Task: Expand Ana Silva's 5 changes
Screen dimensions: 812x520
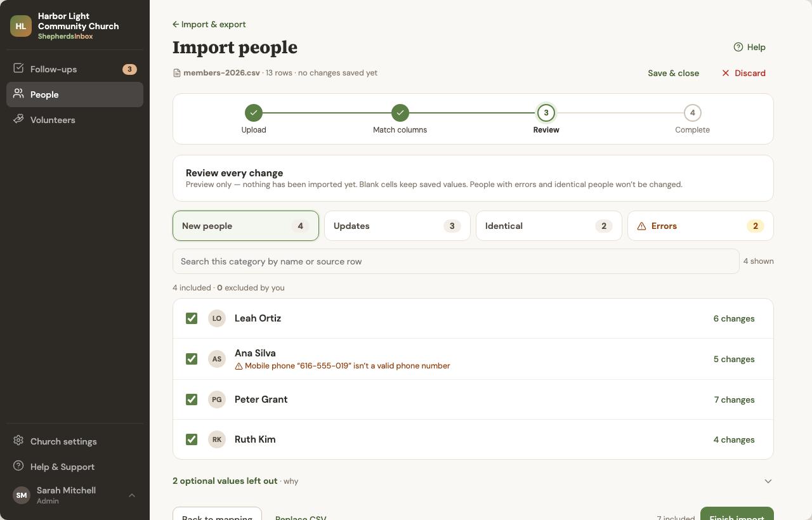Action: [734, 359]
